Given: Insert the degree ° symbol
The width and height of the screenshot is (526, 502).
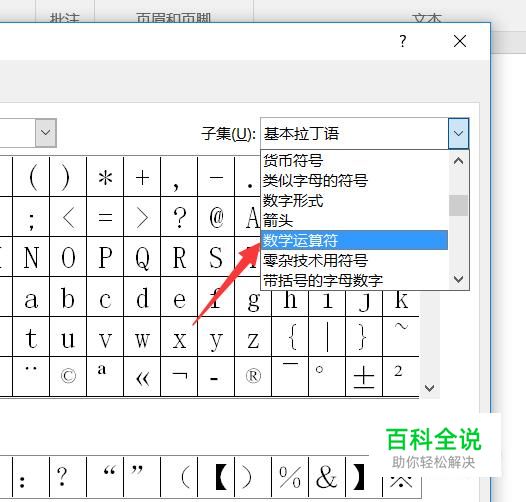Looking at the screenshot, I should tap(327, 376).
